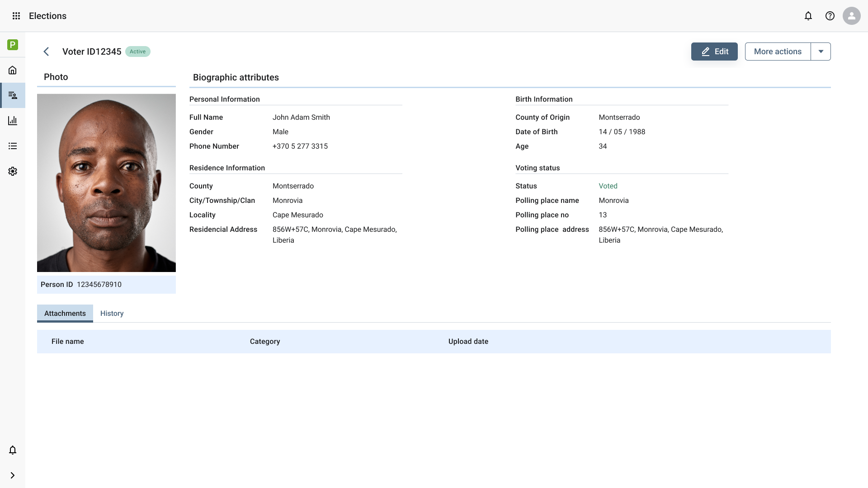
Task: Open the bulleted list sidebar icon
Action: pos(13,146)
